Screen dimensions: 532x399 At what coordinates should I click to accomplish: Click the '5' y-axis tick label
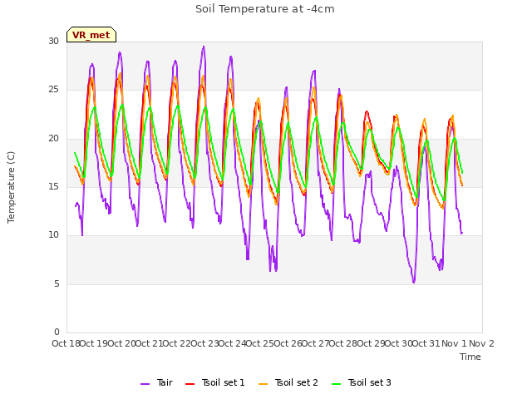57,284
